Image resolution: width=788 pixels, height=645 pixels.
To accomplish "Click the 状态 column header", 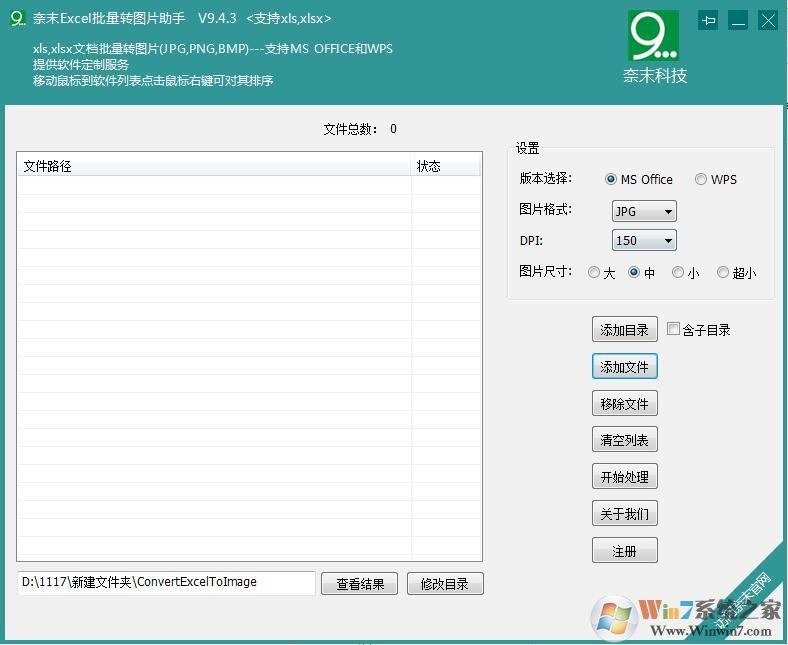I will coord(446,166).
